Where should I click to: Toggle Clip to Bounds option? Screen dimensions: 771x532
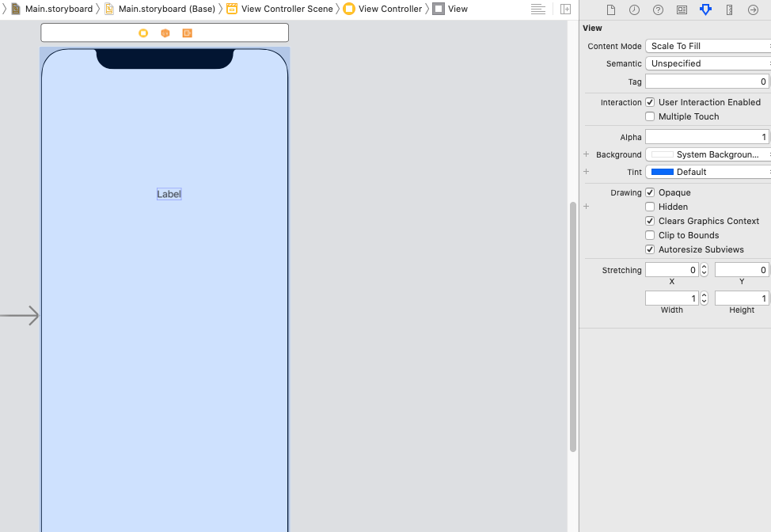(650, 235)
